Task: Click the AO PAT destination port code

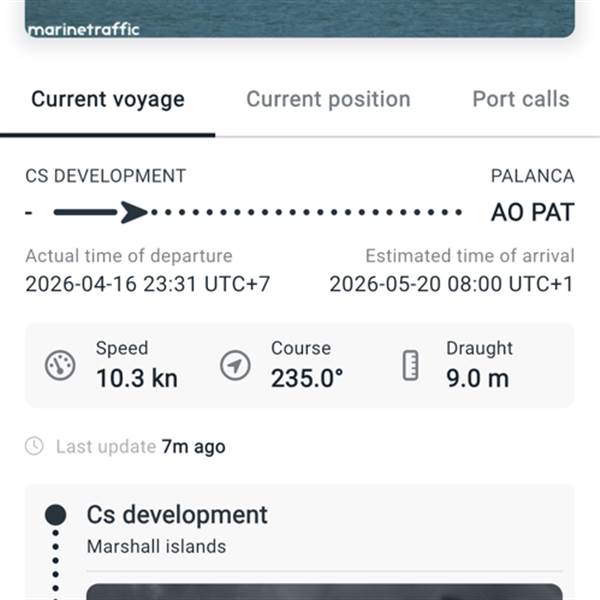Action: pyautogui.click(x=532, y=213)
